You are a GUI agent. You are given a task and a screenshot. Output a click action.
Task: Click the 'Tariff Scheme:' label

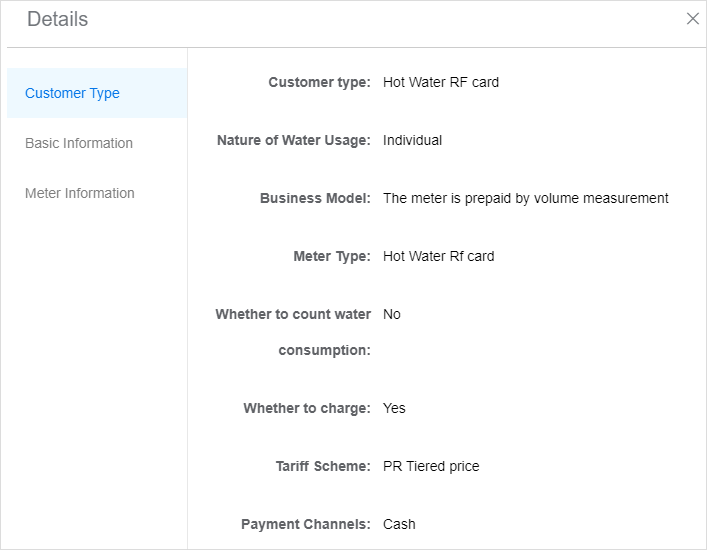[x=323, y=466]
